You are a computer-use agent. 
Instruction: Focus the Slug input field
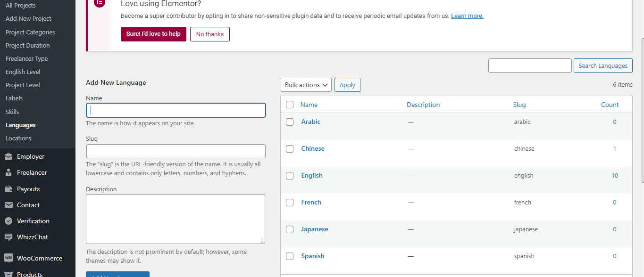point(176,151)
